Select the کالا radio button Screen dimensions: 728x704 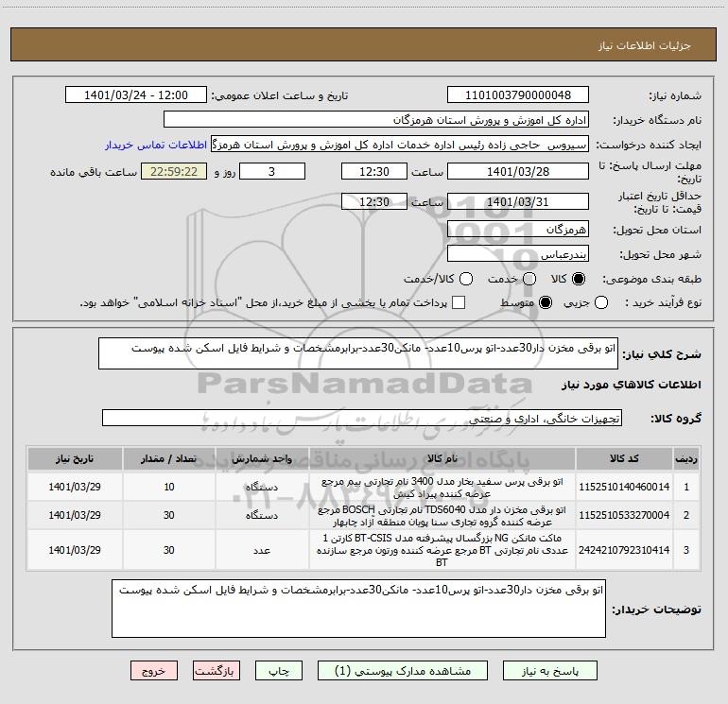pyautogui.click(x=579, y=279)
